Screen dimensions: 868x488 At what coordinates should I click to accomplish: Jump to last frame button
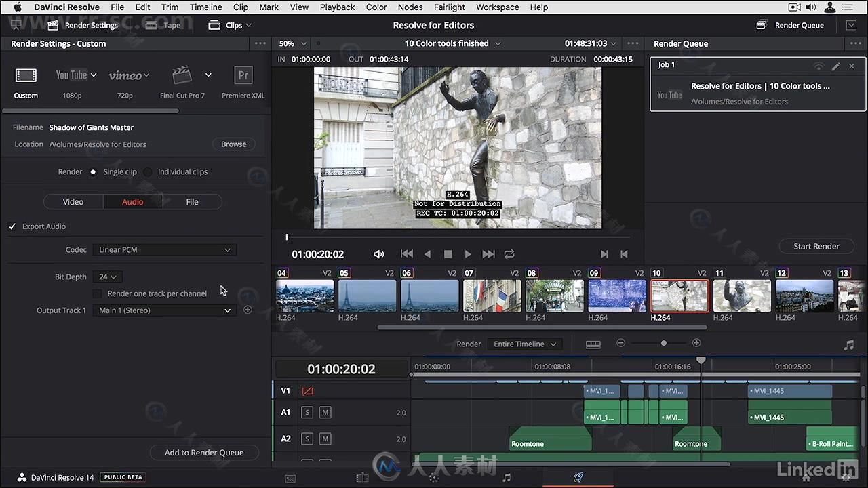(x=488, y=254)
